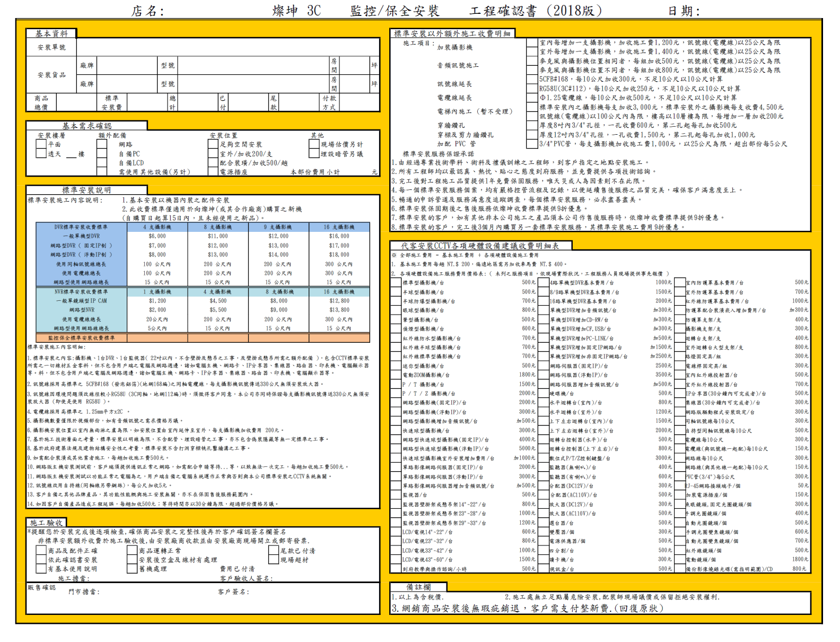840x642 pixels.
Task: Check the 舊機處理 box
Action: 132,569
